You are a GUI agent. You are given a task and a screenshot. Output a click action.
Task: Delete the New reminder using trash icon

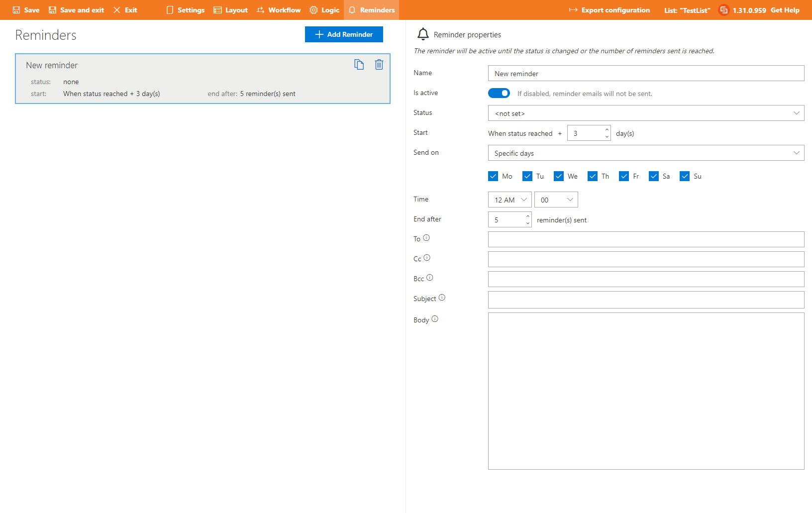point(379,65)
